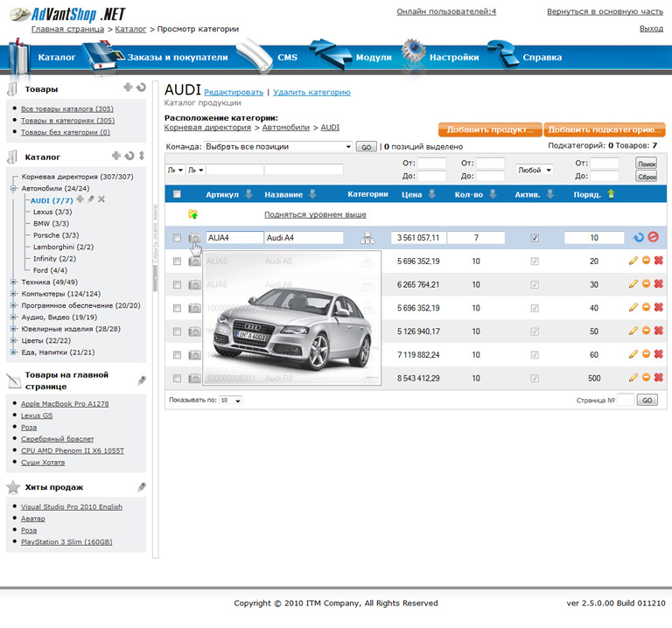Click the Audi A4 car preview thumbnail
Image resolution: width=672 pixels, height=628 pixels.
pyautogui.click(x=292, y=318)
